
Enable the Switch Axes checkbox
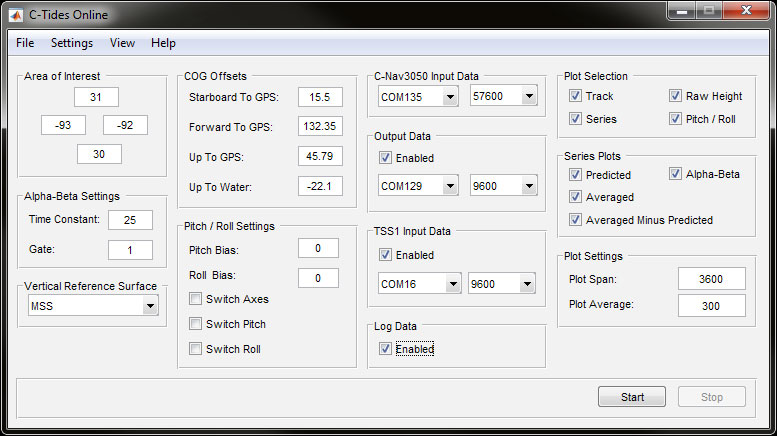pos(195,299)
